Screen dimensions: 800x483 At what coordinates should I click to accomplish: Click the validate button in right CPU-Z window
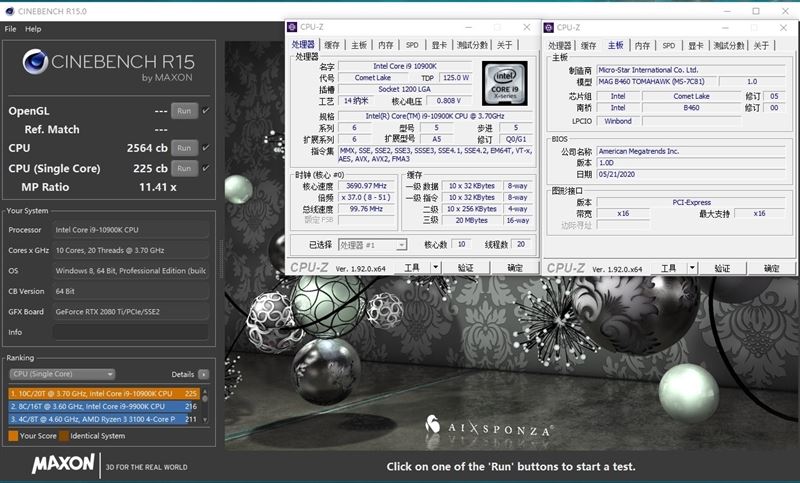[x=722, y=268]
